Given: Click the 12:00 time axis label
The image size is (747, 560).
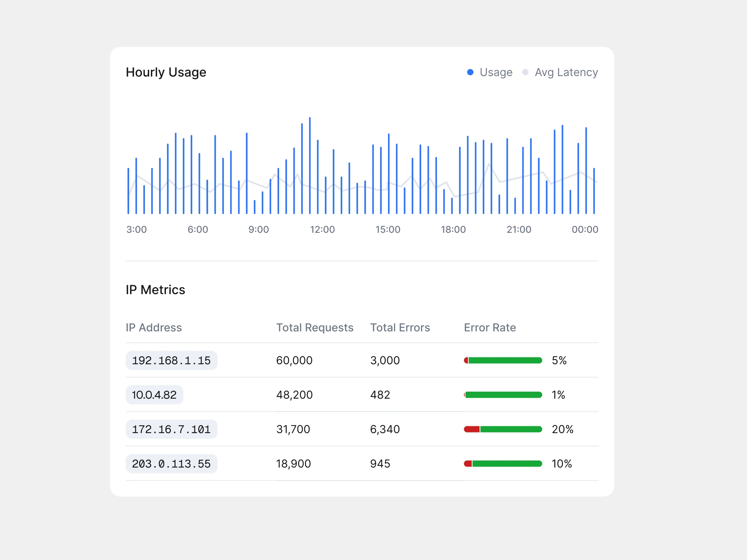Looking at the screenshot, I should [x=322, y=230].
